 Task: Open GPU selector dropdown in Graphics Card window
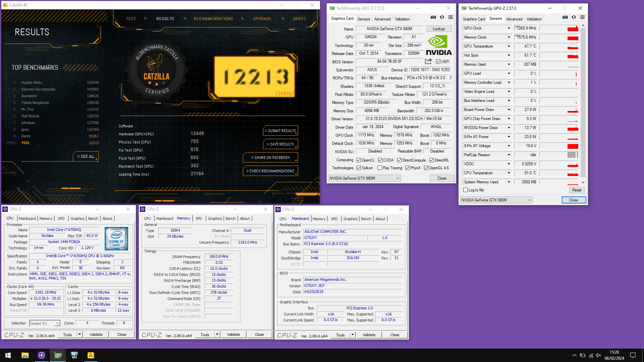364,178
